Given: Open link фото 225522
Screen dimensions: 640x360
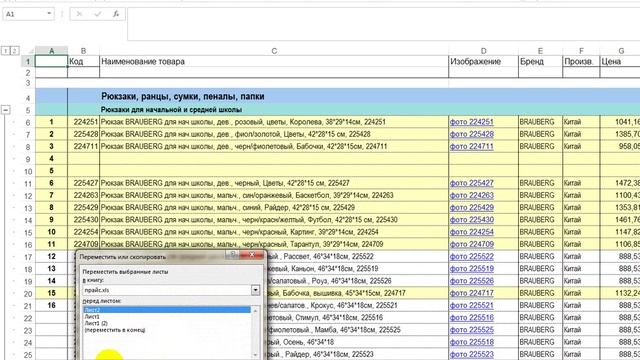Looking at the screenshot, I should tap(471, 256).
